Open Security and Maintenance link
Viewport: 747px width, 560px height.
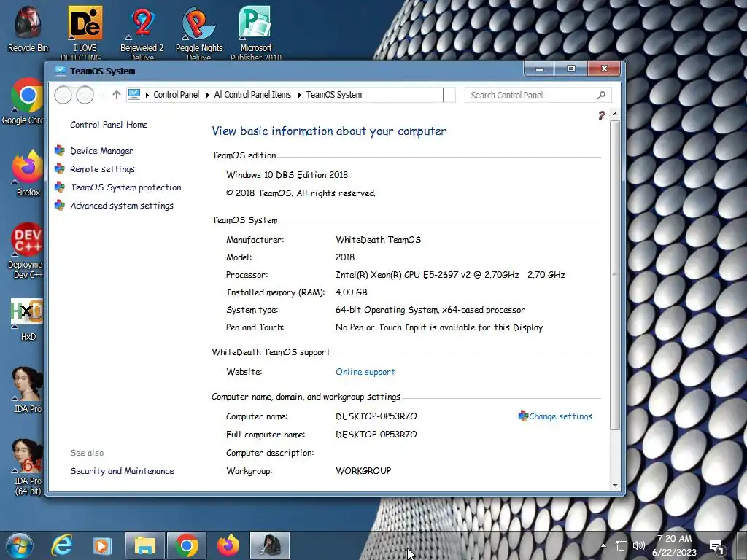pyautogui.click(x=122, y=471)
